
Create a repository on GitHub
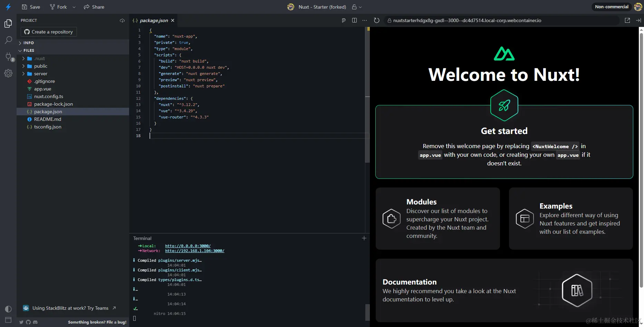(49, 32)
